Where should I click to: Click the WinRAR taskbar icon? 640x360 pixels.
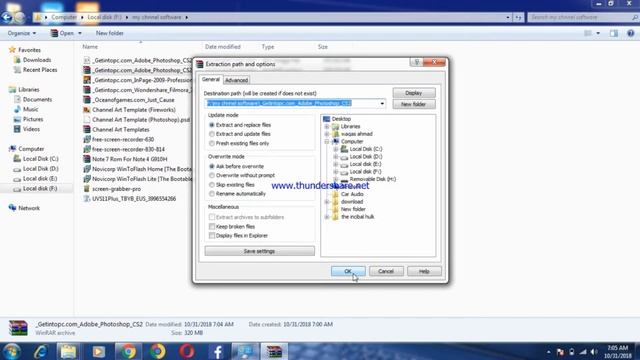[274, 351]
